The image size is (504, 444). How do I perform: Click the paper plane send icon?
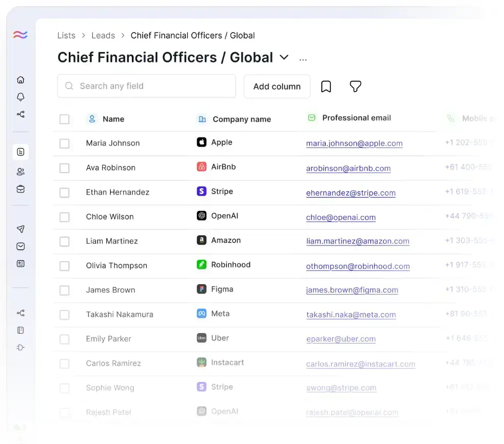click(20, 229)
